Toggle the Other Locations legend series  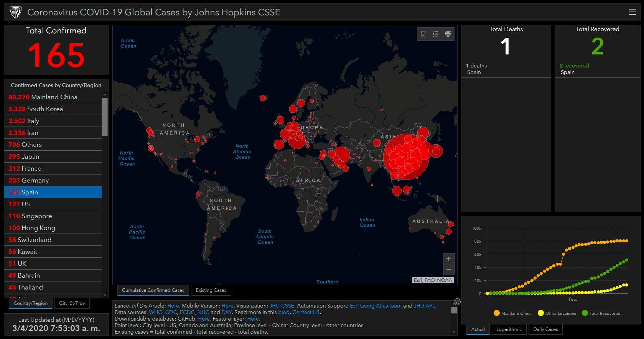click(557, 313)
